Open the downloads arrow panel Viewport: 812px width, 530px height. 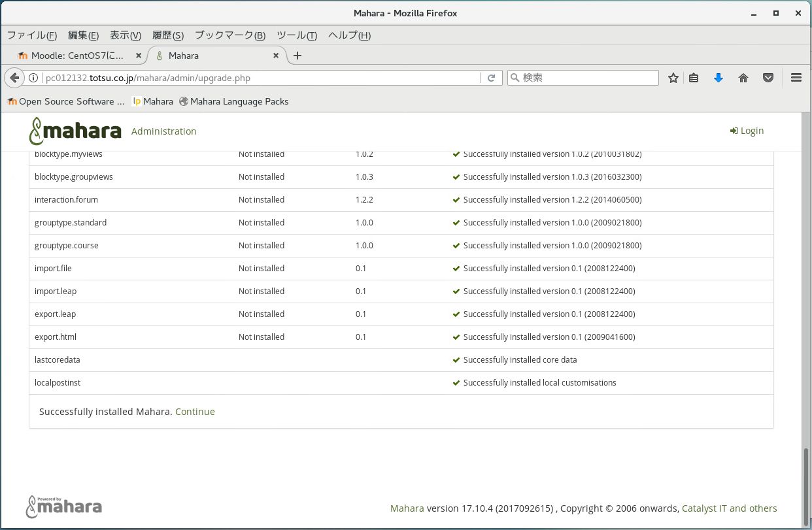(719, 78)
